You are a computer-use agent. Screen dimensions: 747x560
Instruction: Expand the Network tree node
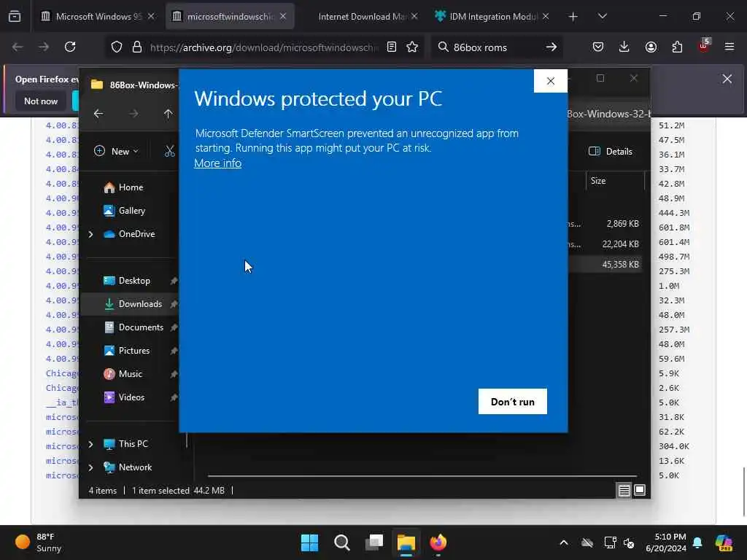(x=90, y=467)
